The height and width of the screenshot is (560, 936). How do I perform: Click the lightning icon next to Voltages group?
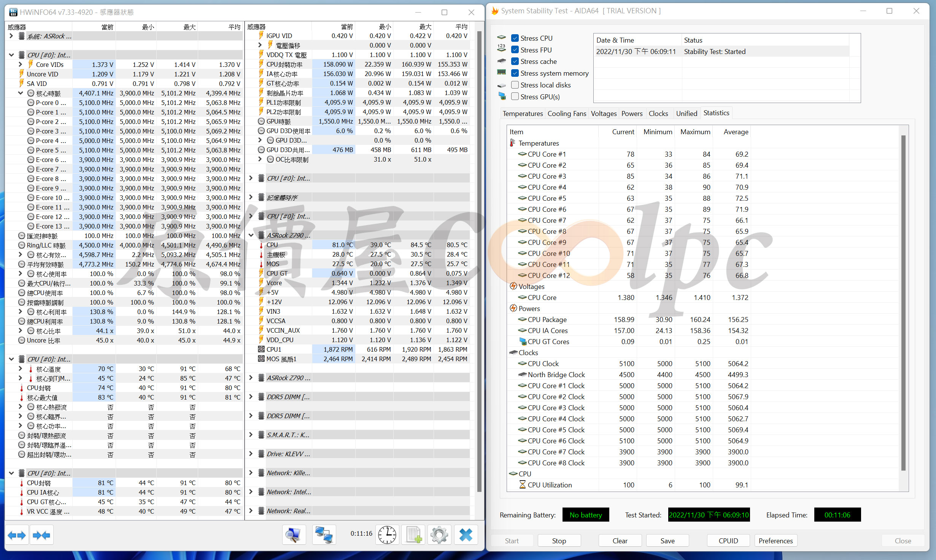(513, 286)
